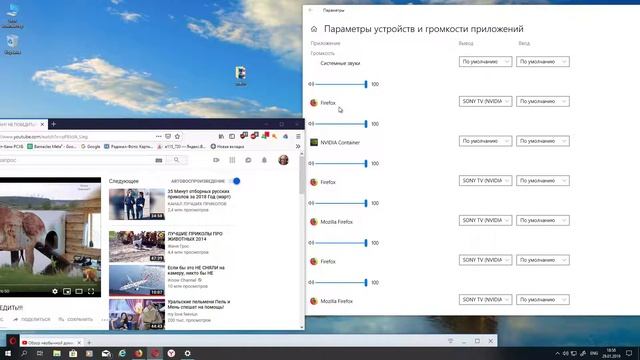Click the back arrow in Параметры window

click(310, 10)
